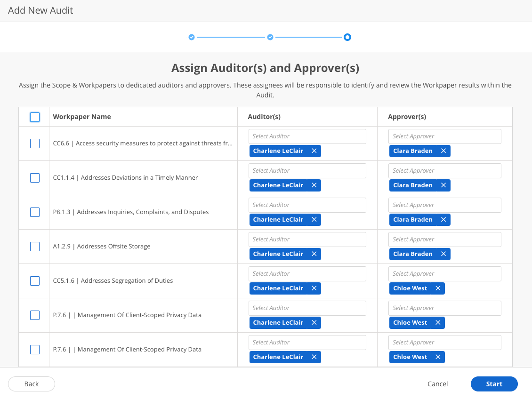Click the Back button
Screen dimensions: 532x399
pyautogui.click(x=32, y=384)
